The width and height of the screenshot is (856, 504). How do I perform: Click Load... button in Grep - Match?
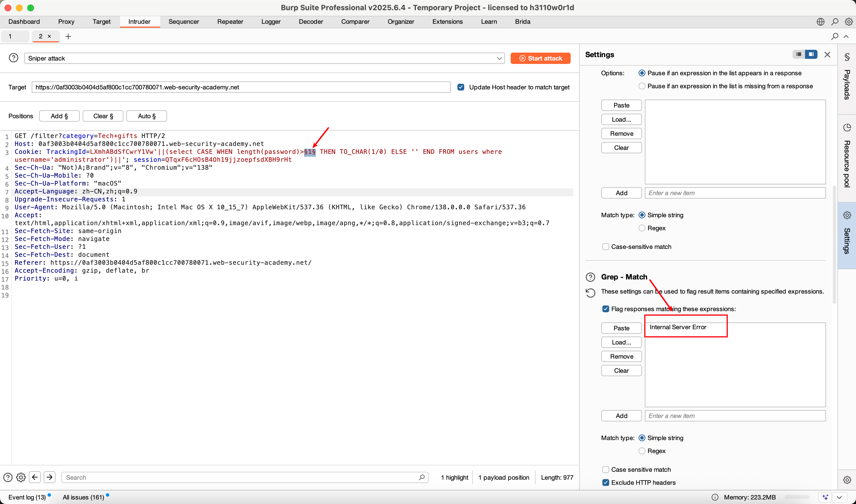click(x=622, y=342)
